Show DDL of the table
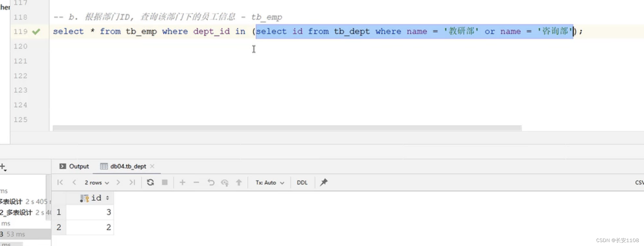This screenshot has height=246, width=644. [x=302, y=183]
